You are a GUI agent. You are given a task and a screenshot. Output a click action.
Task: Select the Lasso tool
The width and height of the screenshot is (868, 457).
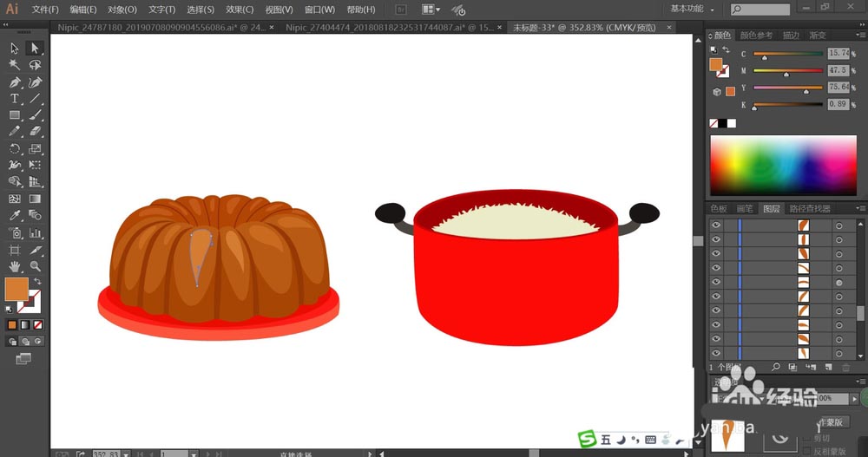coord(35,65)
